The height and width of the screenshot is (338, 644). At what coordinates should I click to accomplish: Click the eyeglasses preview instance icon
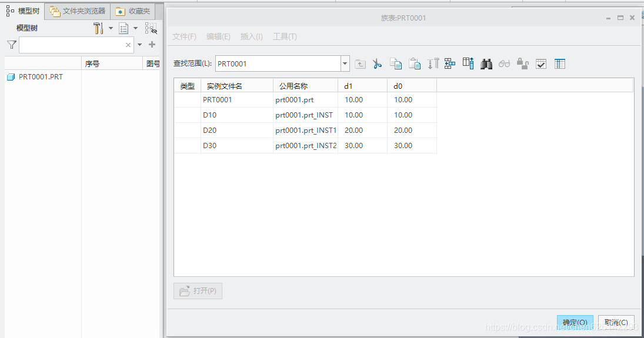pyautogui.click(x=505, y=63)
